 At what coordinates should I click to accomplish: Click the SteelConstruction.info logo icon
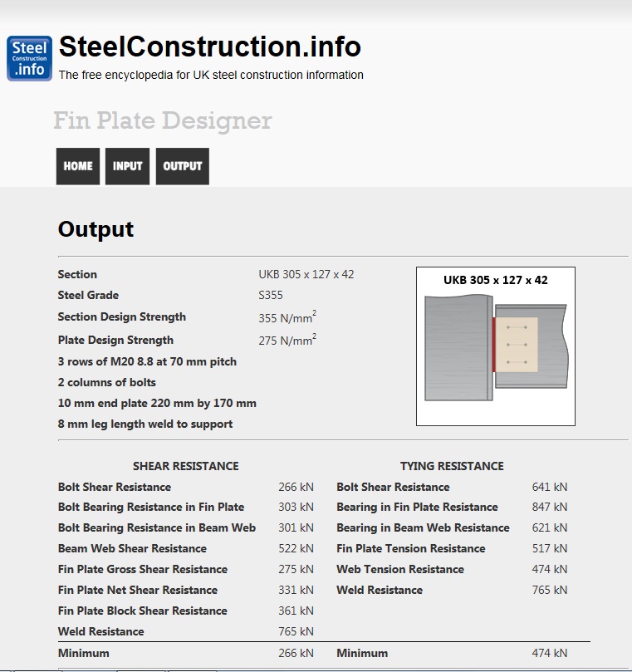(29, 58)
